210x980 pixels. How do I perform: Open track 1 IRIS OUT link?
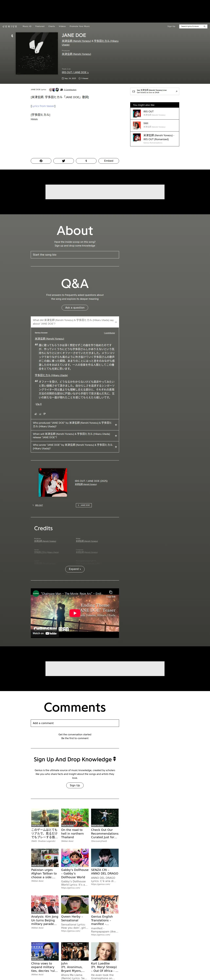pos(39,505)
